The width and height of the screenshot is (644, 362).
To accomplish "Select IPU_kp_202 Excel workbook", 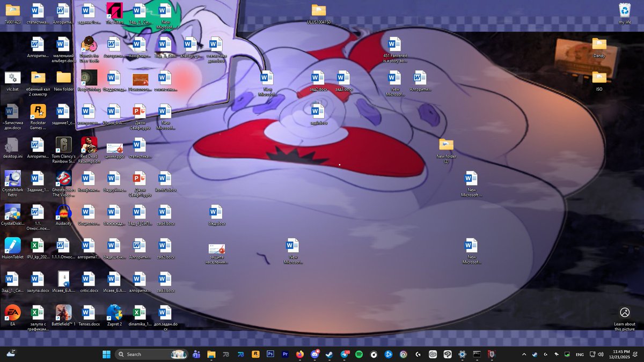I will [x=38, y=248].
